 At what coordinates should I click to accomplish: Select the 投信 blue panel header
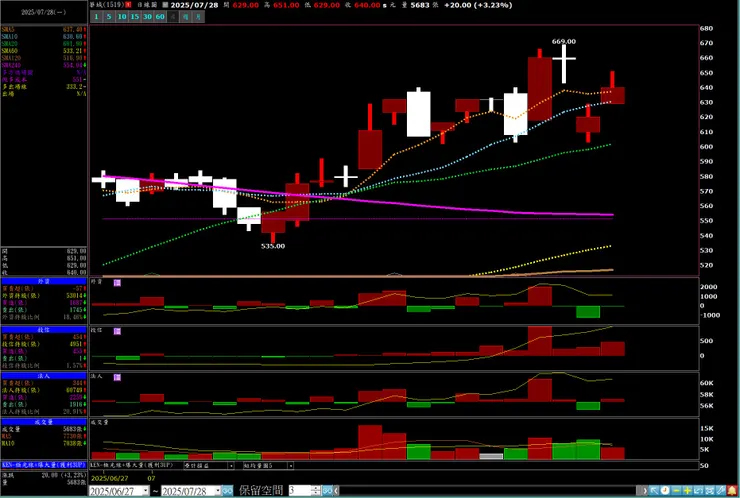pos(43,329)
